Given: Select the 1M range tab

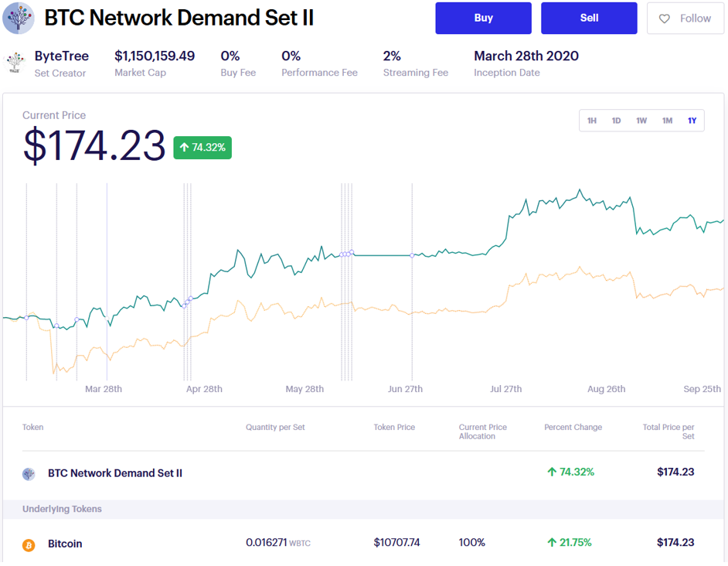Looking at the screenshot, I should 667,121.
